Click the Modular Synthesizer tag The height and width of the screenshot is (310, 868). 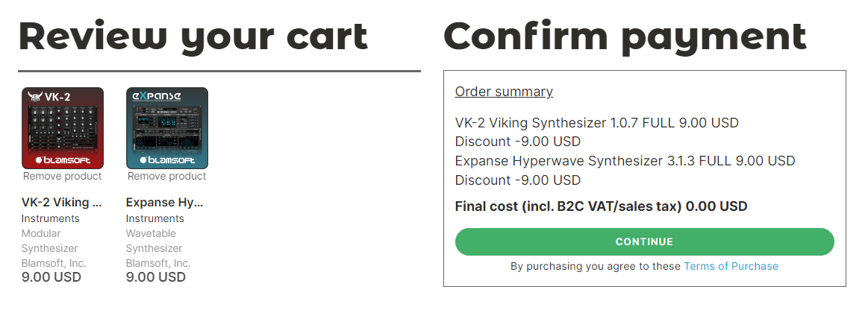point(50,241)
